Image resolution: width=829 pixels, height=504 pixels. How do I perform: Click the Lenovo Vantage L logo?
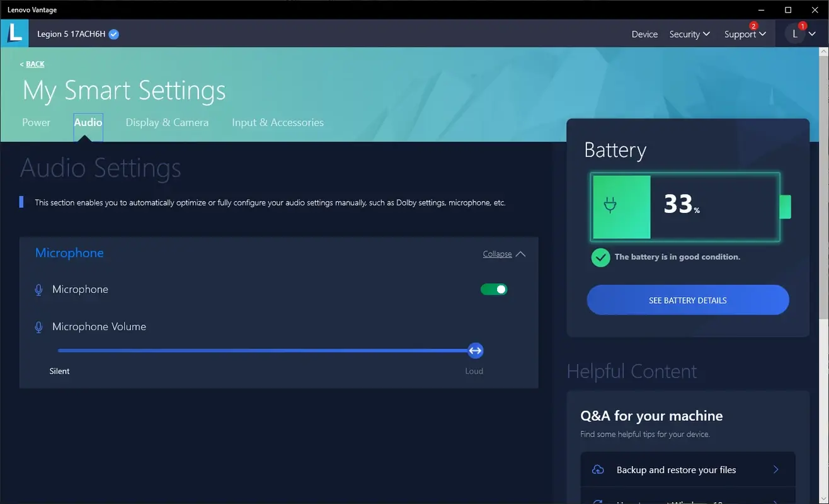pyautogui.click(x=14, y=33)
